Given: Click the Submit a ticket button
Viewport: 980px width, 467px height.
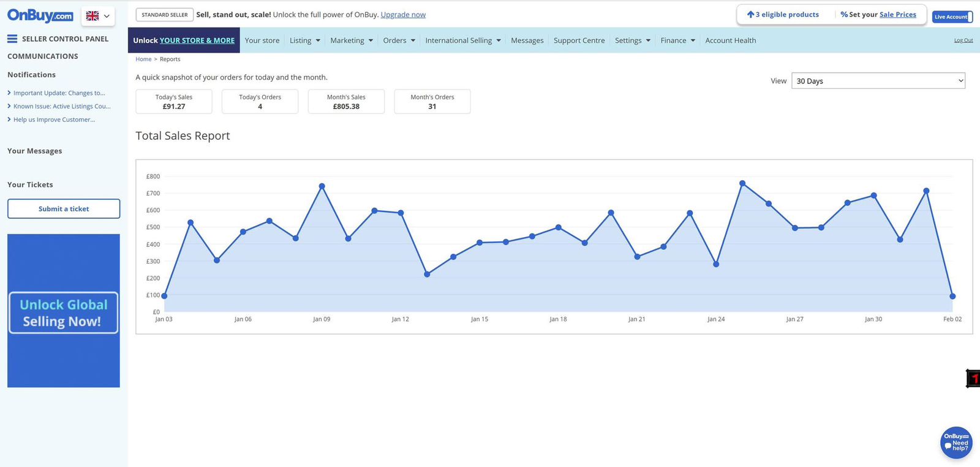Looking at the screenshot, I should pyautogui.click(x=64, y=209).
